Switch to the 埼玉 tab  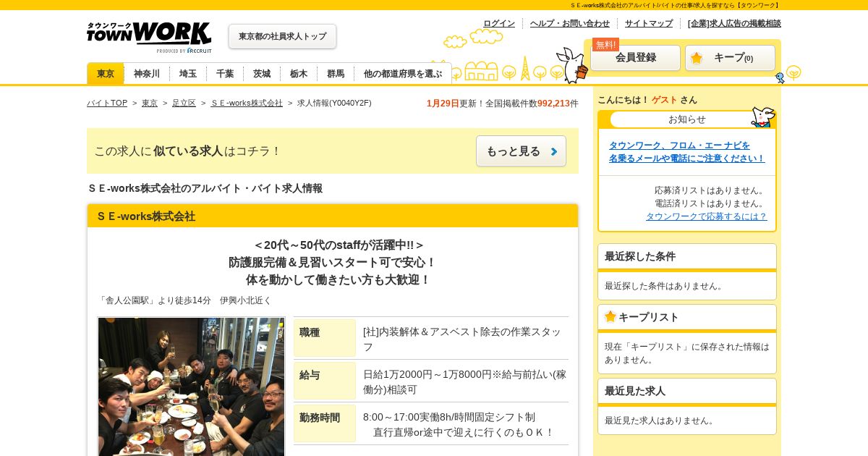tap(188, 74)
